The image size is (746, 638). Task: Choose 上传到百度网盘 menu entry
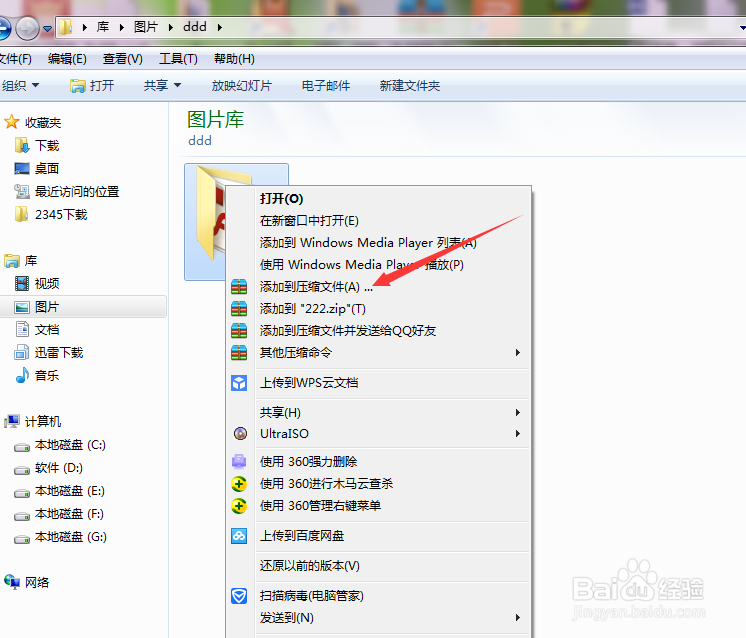[x=378, y=536]
